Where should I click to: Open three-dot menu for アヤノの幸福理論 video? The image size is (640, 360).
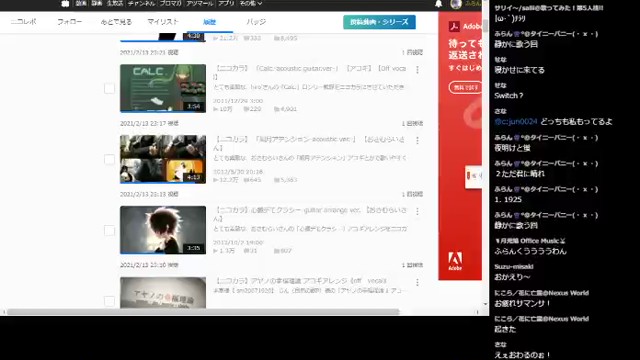point(417,282)
